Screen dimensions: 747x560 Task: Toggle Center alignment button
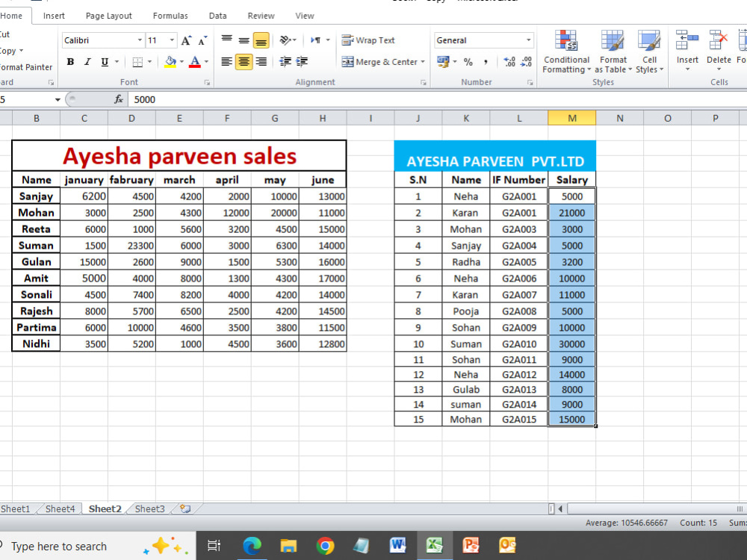click(244, 61)
